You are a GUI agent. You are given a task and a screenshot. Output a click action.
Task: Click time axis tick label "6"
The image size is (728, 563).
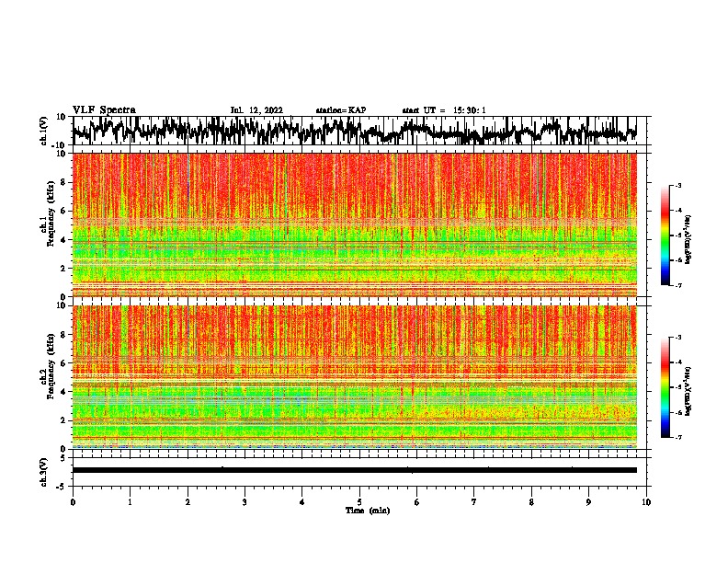coord(416,502)
